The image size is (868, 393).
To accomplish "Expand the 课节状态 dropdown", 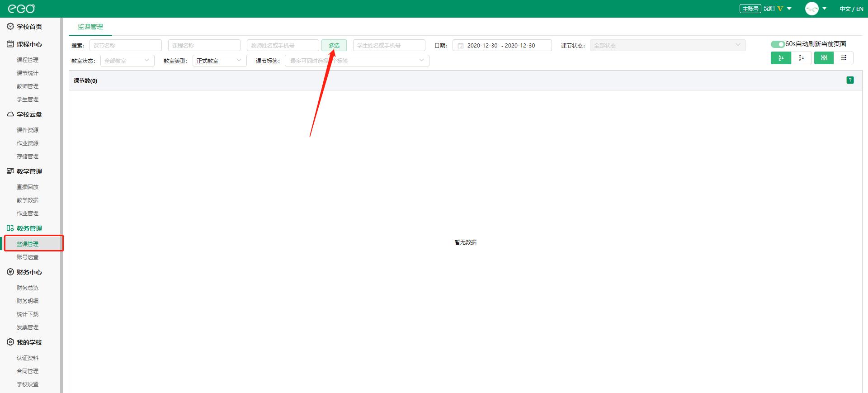I will click(x=667, y=45).
